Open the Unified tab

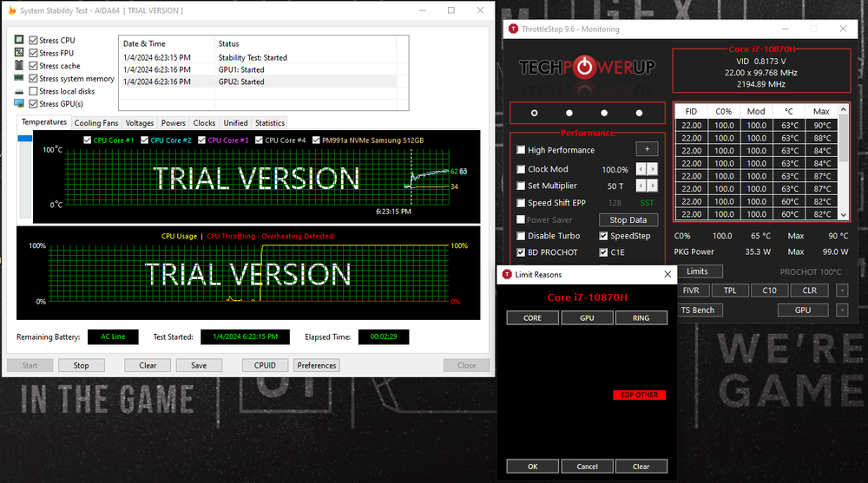236,123
